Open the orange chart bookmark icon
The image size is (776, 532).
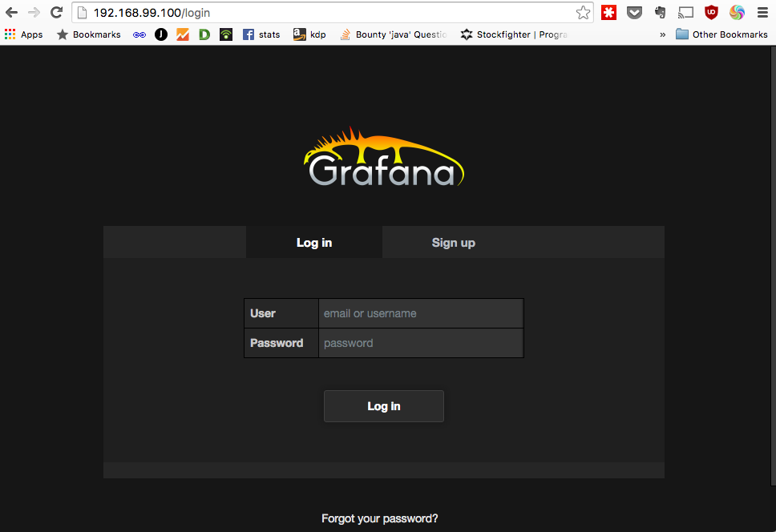[x=183, y=34]
